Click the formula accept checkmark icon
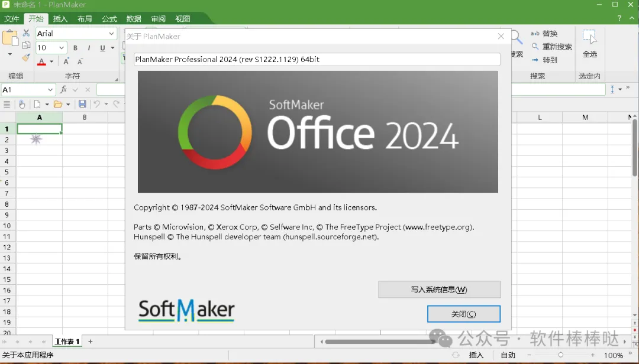This screenshot has height=364, width=639. click(75, 90)
